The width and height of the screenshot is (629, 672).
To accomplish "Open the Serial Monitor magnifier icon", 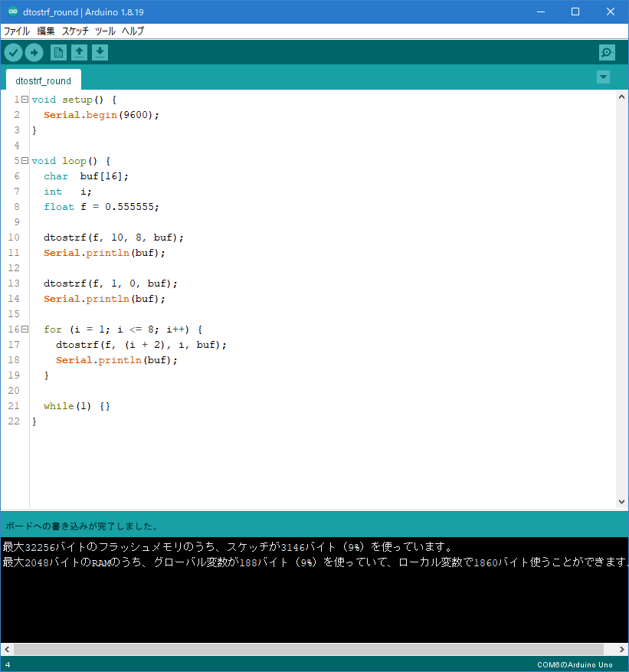I will [607, 52].
